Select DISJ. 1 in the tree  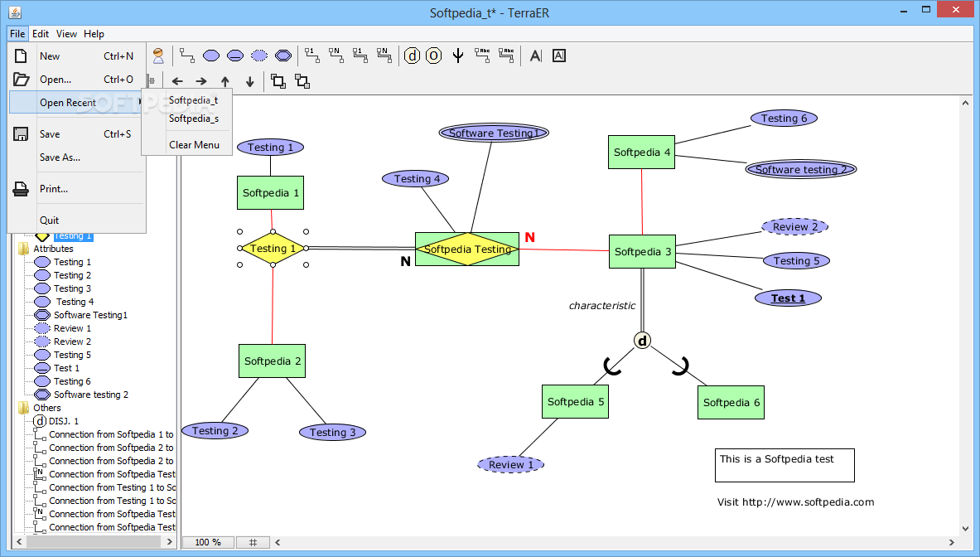pos(63,421)
